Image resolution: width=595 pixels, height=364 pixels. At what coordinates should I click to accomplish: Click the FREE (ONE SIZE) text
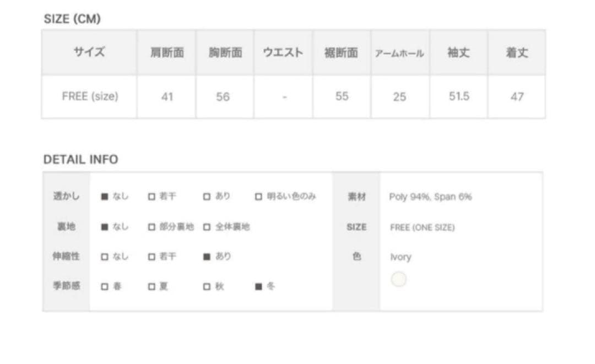(x=422, y=227)
